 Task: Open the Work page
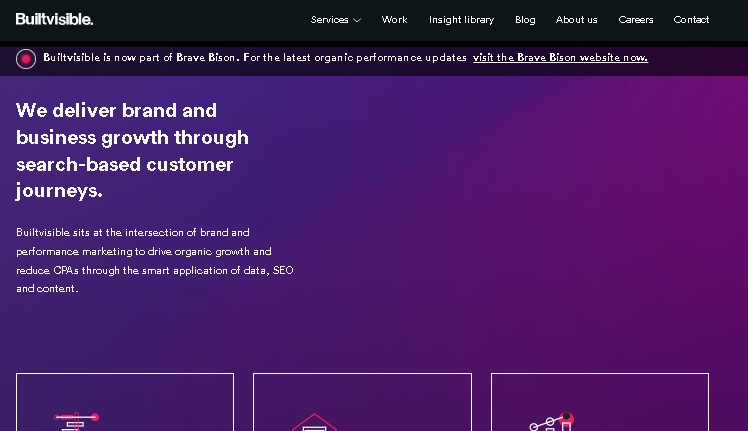click(395, 20)
